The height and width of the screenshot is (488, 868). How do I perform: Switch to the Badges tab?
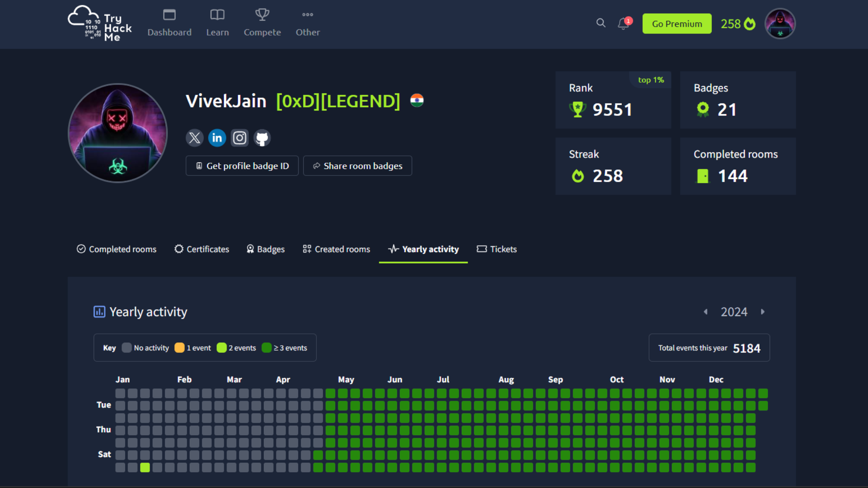coord(266,249)
